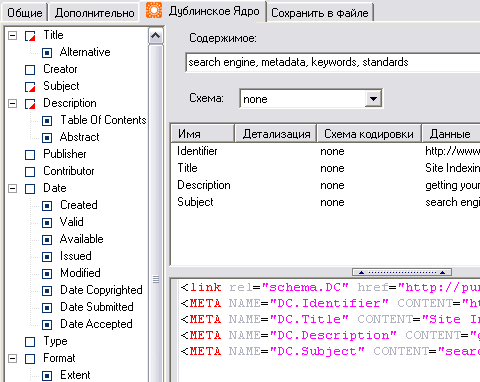The image size is (480, 382).
Task: Select the Contributor label in tree
Action: (69, 171)
